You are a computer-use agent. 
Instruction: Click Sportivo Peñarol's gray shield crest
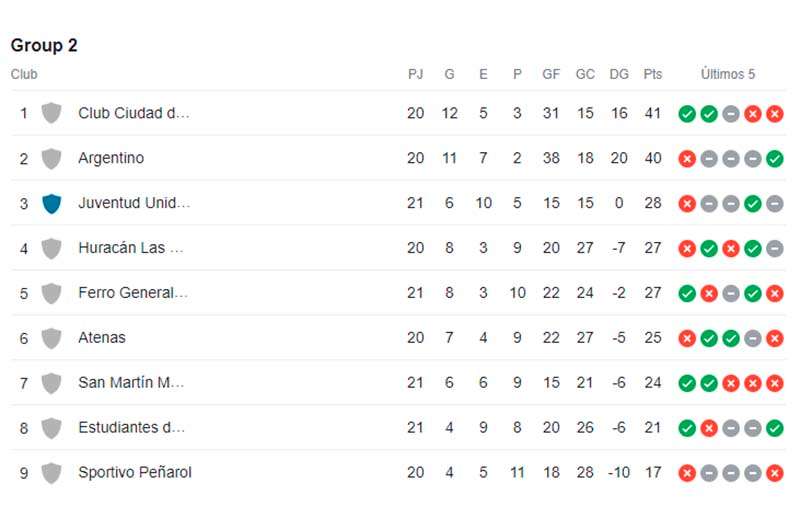click(x=52, y=473)
